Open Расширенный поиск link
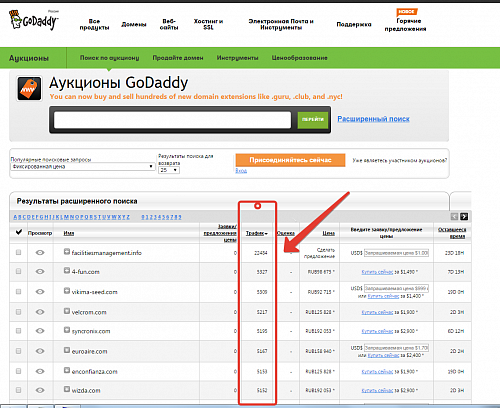 coord(373,119)
